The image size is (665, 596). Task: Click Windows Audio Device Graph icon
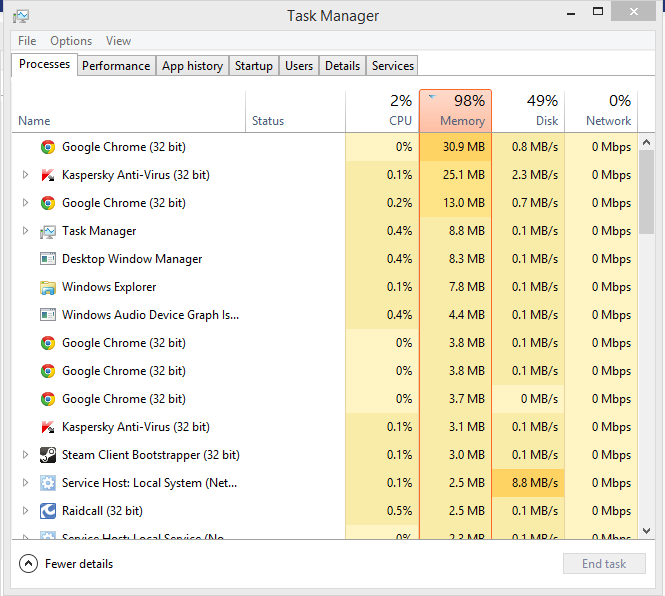(x=48, y=315)
